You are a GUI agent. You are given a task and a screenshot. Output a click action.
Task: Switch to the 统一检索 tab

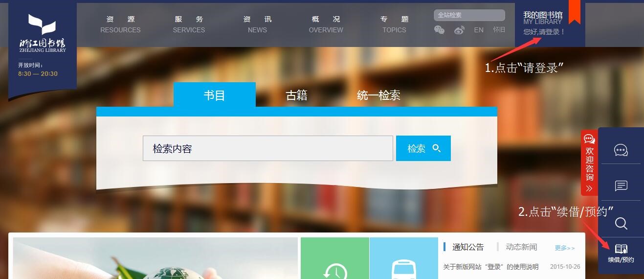click(x=378, y=95)
